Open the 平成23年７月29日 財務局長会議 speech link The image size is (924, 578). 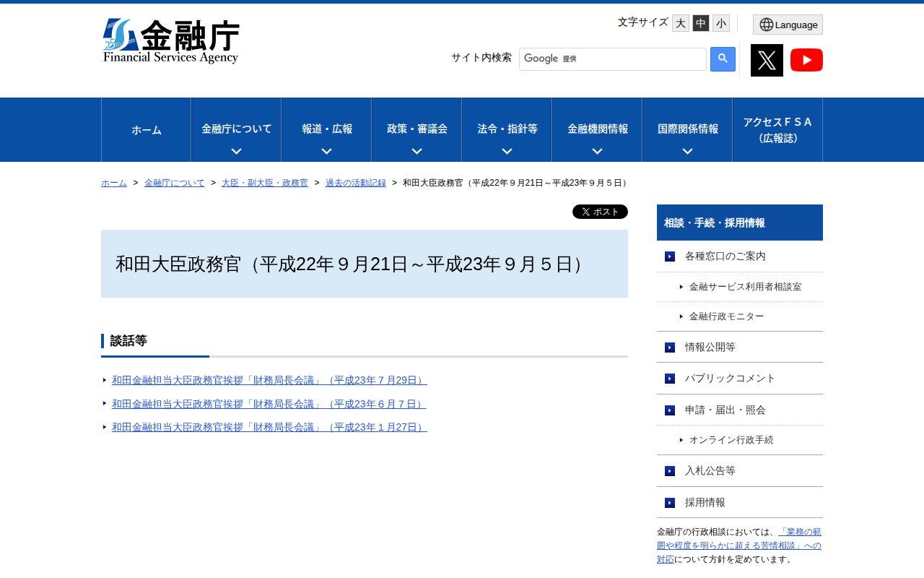pos(269,380)
